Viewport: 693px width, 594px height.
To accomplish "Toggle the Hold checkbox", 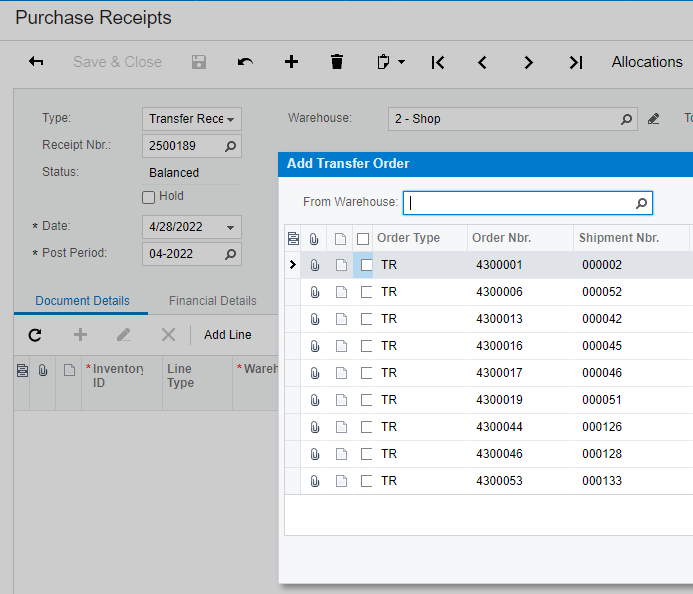I will tap(148, 197).
